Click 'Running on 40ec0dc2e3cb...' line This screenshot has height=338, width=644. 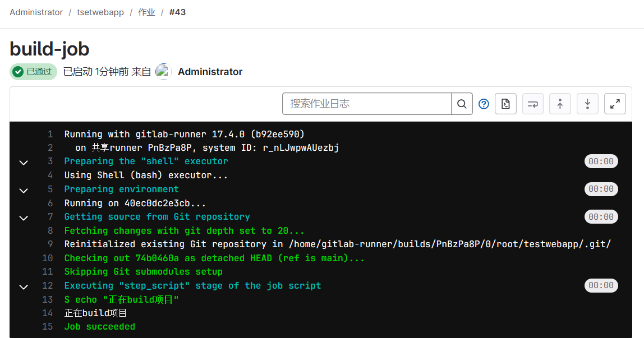(135, 203)
